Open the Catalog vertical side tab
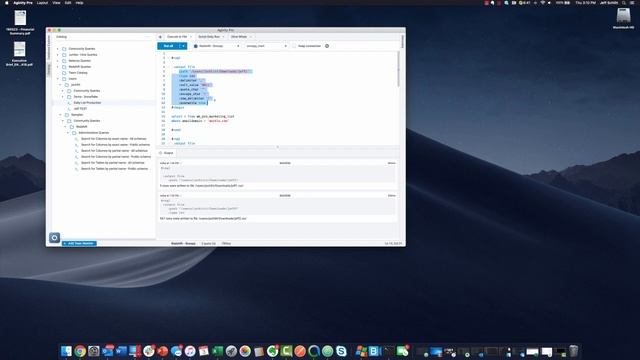Image resolution: width=640 pixels, height=360 pixels. 49,69
